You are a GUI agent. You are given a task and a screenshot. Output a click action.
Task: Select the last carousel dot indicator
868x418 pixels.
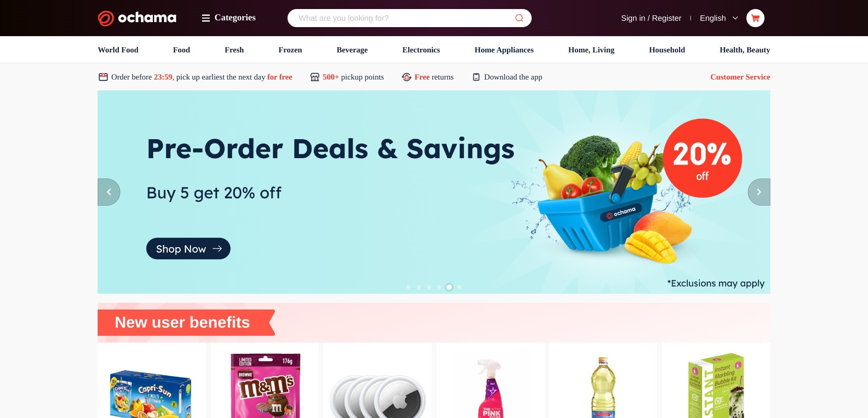point(459,287)
